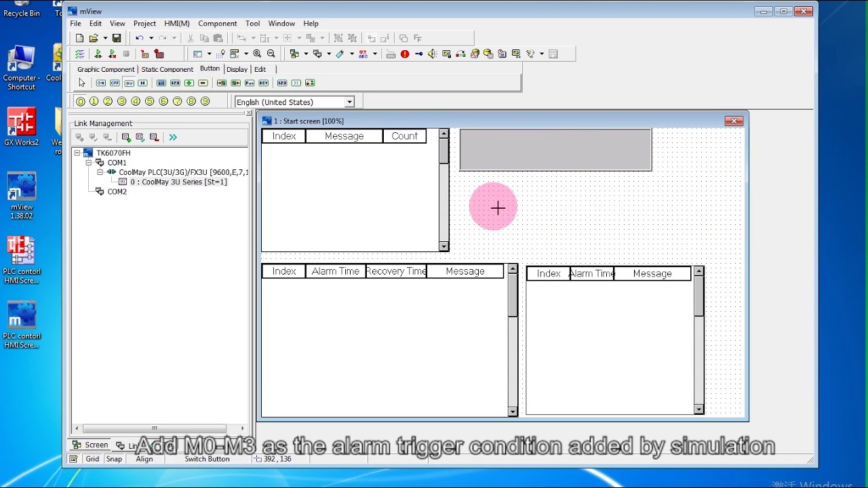Switch to the Display tab
Viewport: 868px width, 488px height.
237,69
